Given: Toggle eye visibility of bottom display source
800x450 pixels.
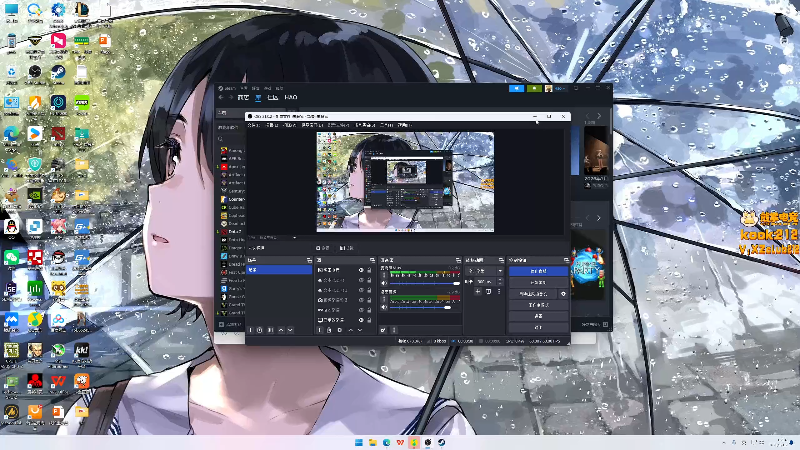Looking at the screenshot, I should 361,320.
